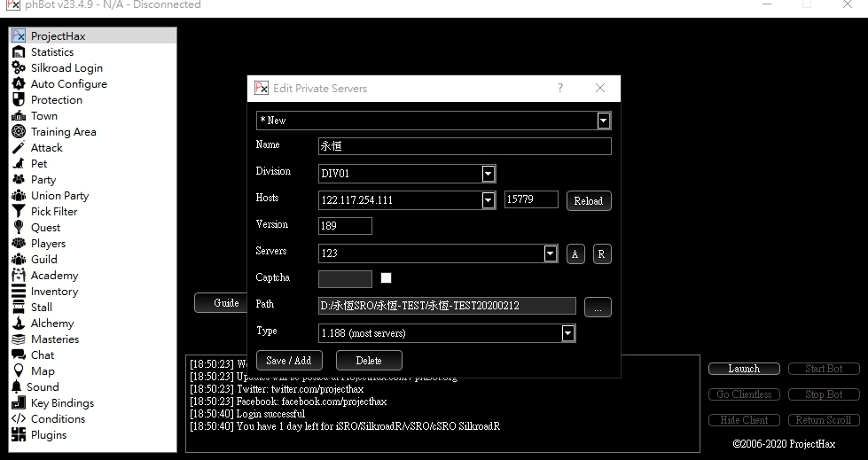This screenshot has width=868, height=460.
Task: Open the Pick Filter funnel icon
Action: 19,212
